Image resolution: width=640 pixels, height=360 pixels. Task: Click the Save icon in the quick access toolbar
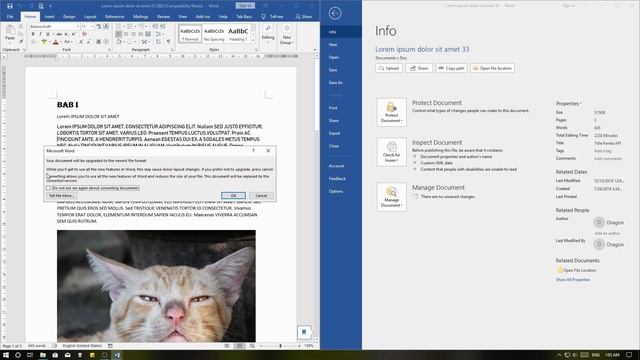pos(9,6)
